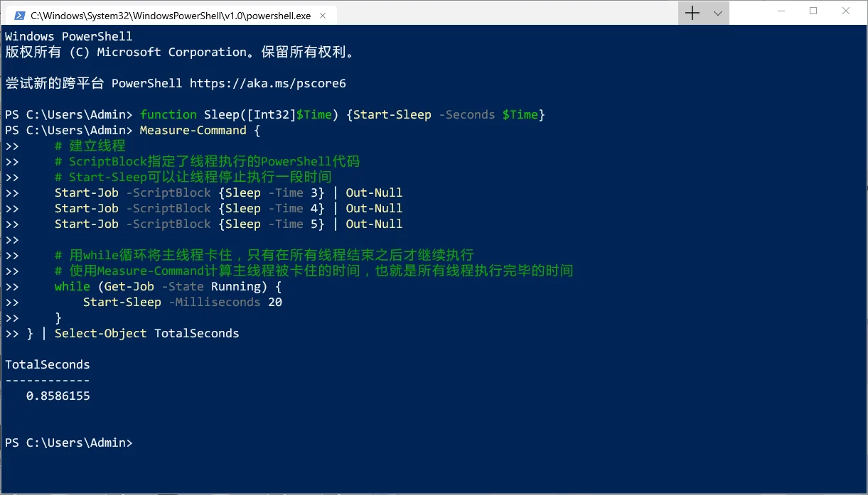This screenshot has width=868, height=495.
Task: Click Select-Object TotalSeconds text
Action: [x=146, y=333]
